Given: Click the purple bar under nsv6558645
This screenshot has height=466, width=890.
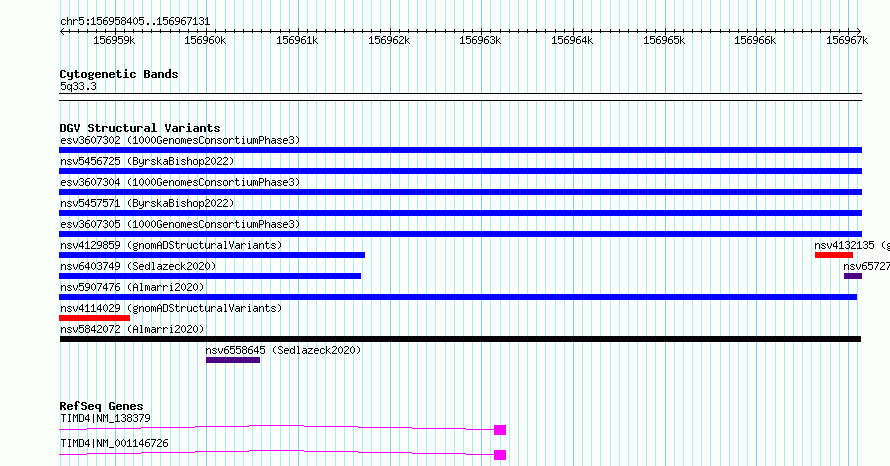Looking at the screenshot, I should [x=233, y=360].
